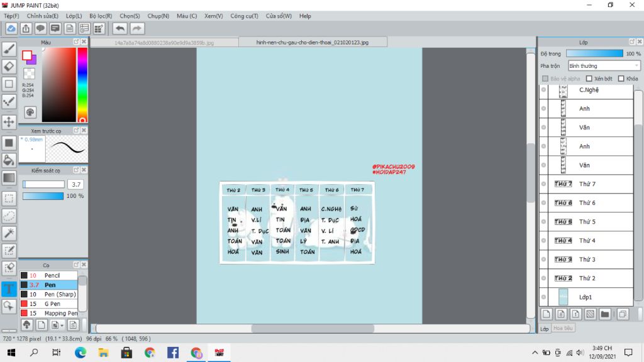Select the Gradient tool
Viewport: 644px width, 362px height.
pos(9,178)
